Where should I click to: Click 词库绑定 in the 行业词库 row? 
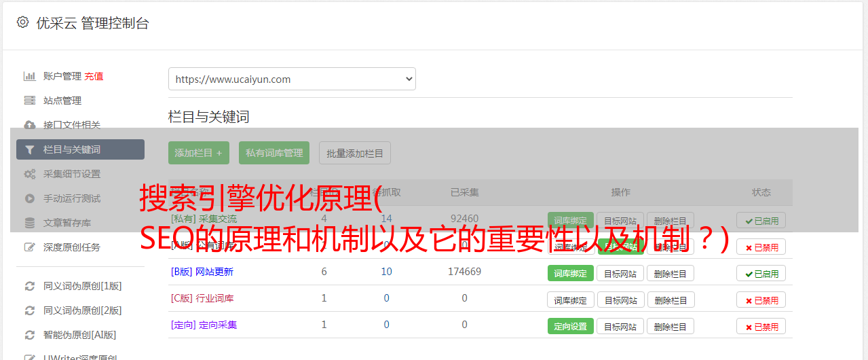pyautogui.click(x=571, y=300)
